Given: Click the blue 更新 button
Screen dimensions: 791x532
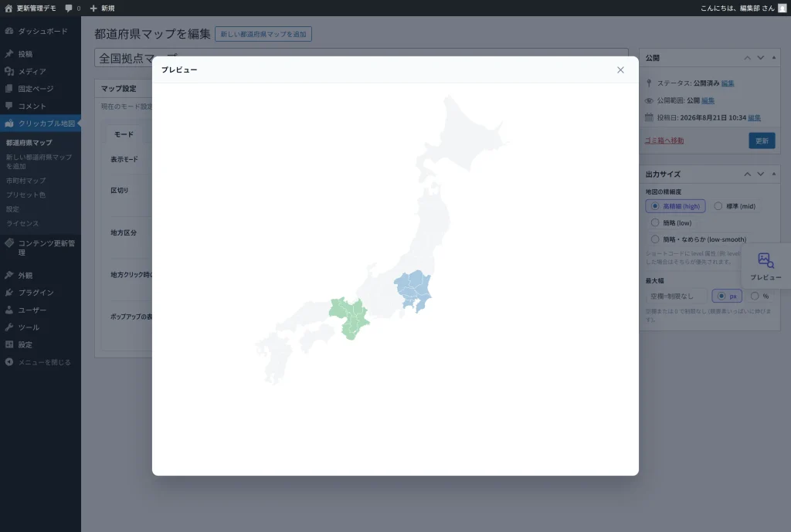Looking at the screenshot, I should (x=762, y=141).
